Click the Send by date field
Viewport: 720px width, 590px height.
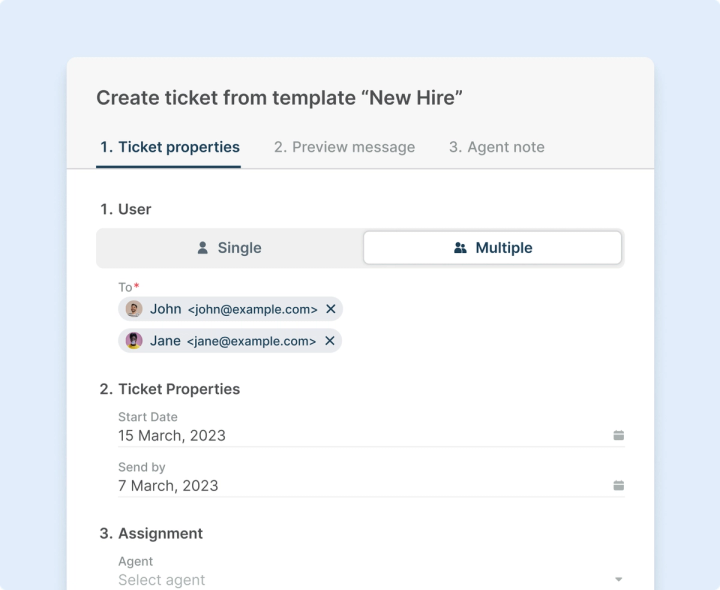pos(168,486)
